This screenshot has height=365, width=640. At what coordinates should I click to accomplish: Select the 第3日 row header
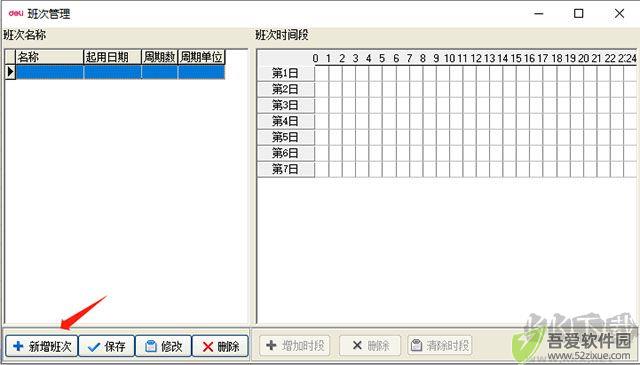[286, 105]
